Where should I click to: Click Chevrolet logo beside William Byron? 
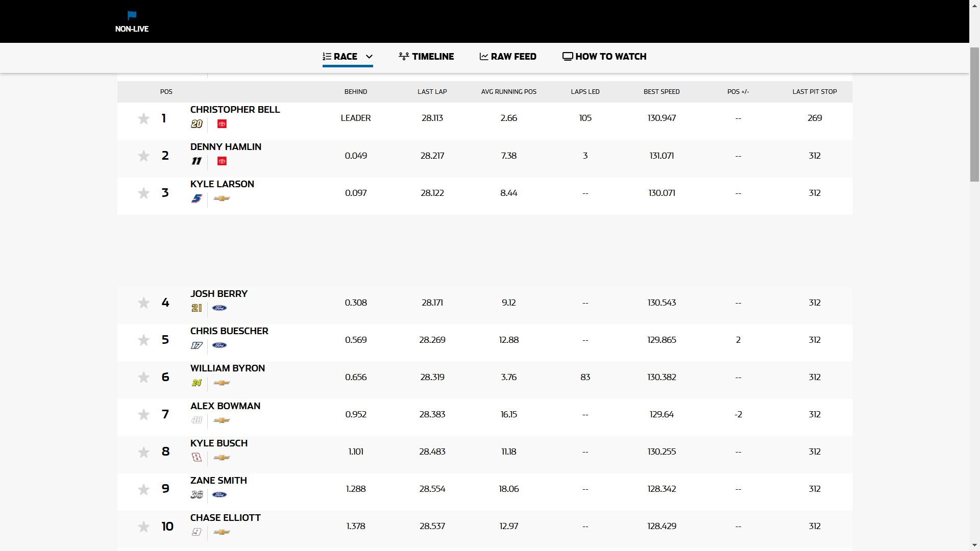(222, 383)
